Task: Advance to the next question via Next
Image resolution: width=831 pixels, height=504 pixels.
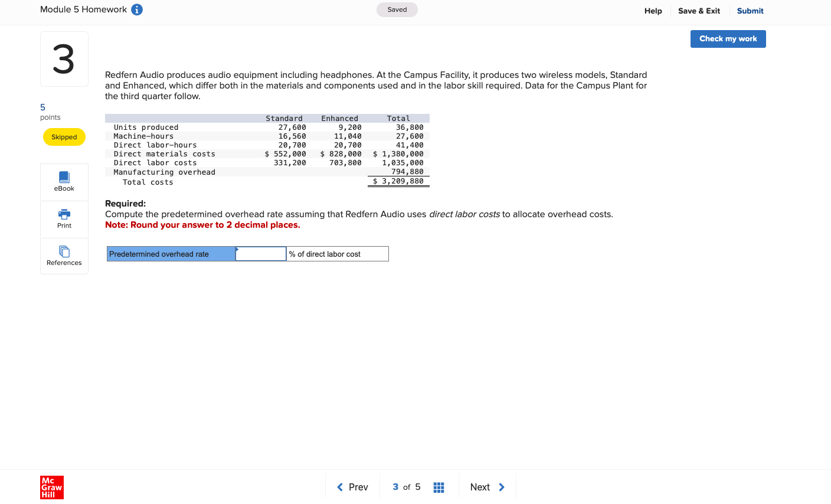Action: (481, 487)
